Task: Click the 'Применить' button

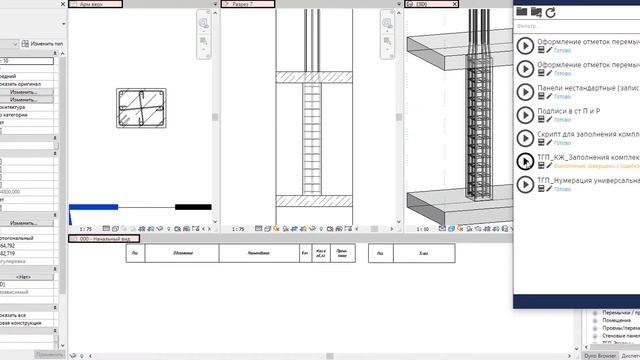Action: click(49, 354)
